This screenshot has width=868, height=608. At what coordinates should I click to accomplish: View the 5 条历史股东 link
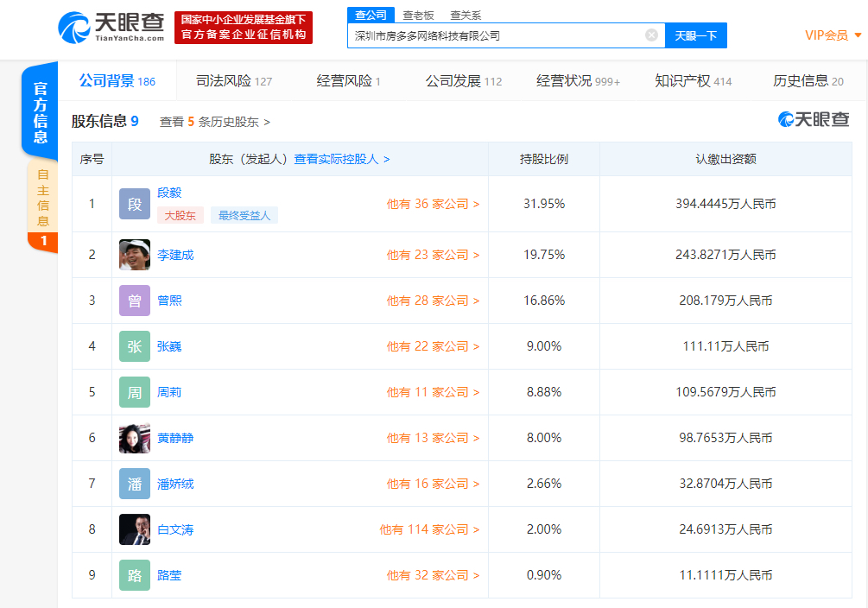point(215,122)
